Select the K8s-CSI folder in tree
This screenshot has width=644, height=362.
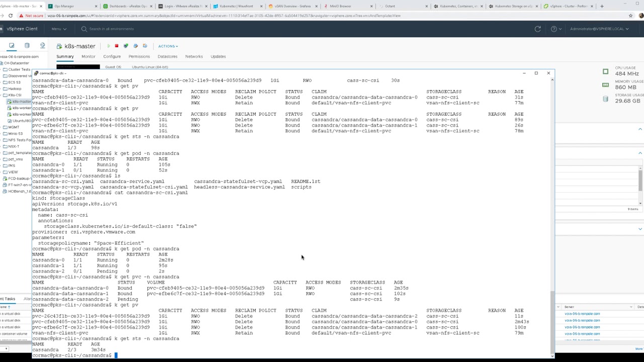coord(15,95)
